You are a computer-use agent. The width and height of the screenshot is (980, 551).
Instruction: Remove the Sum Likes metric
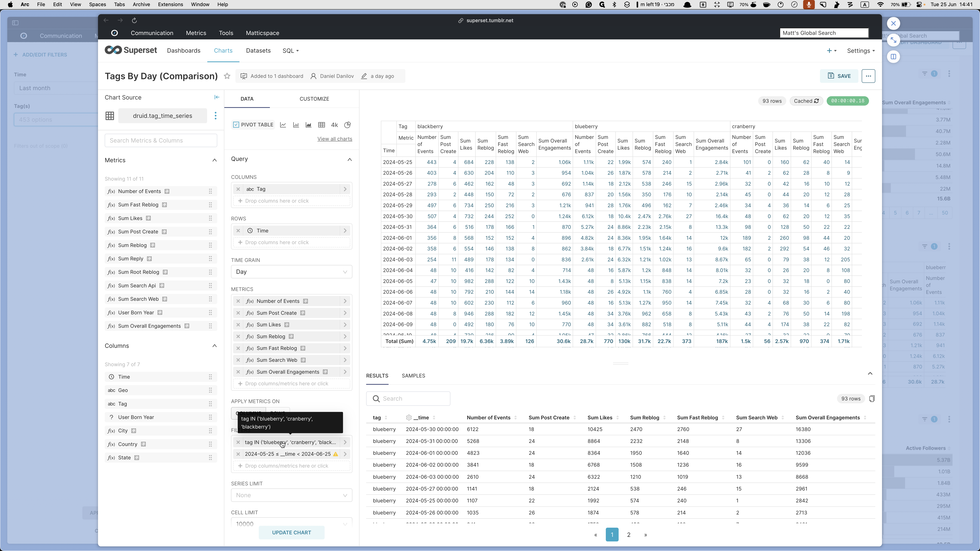click(238, 325)
